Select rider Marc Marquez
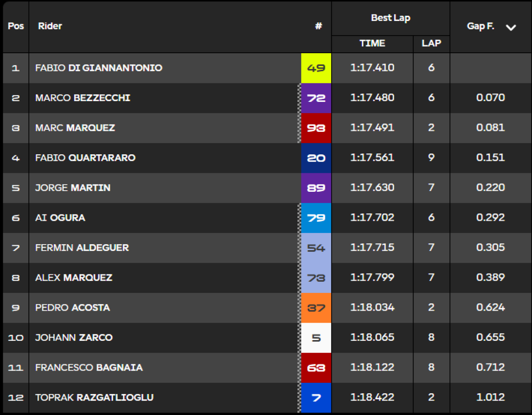Screen dimensions: 532x415 pos(75,128)
